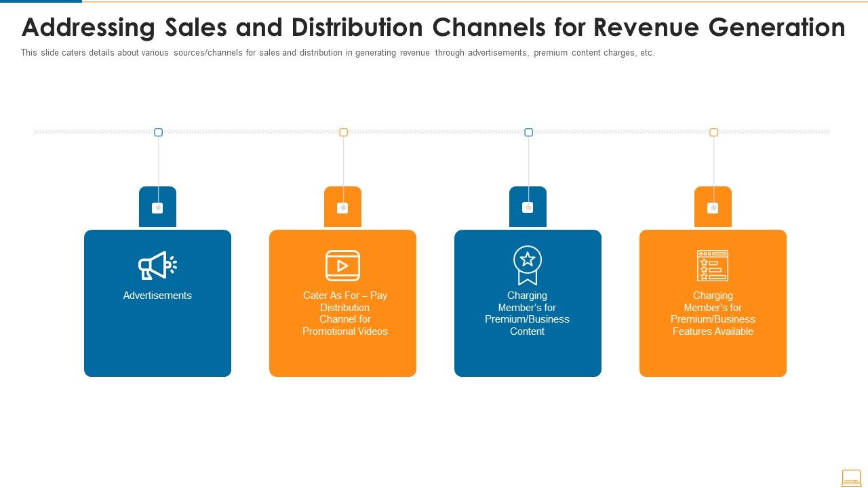Select the Features Available card text
The width and height of the screenshot is (868, 488).
(x=713, y=313)
